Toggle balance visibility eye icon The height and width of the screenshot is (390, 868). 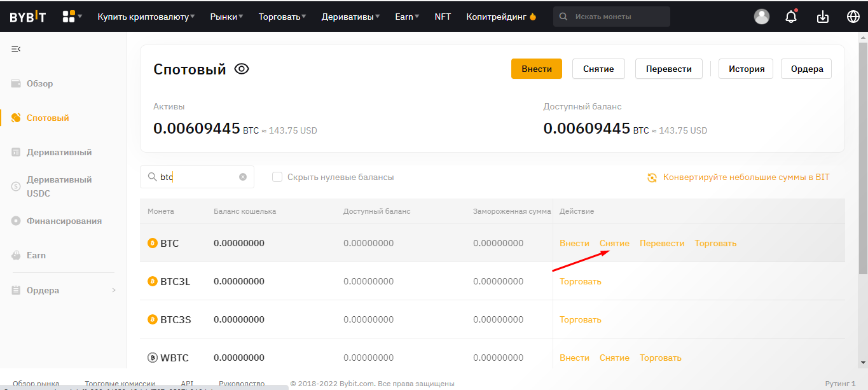[x=242, y=69]
